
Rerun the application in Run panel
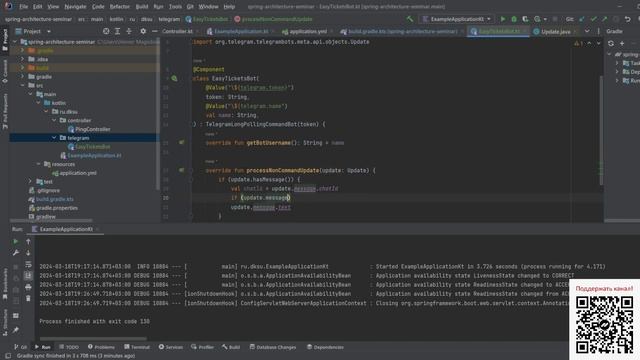tap(16, 242)
